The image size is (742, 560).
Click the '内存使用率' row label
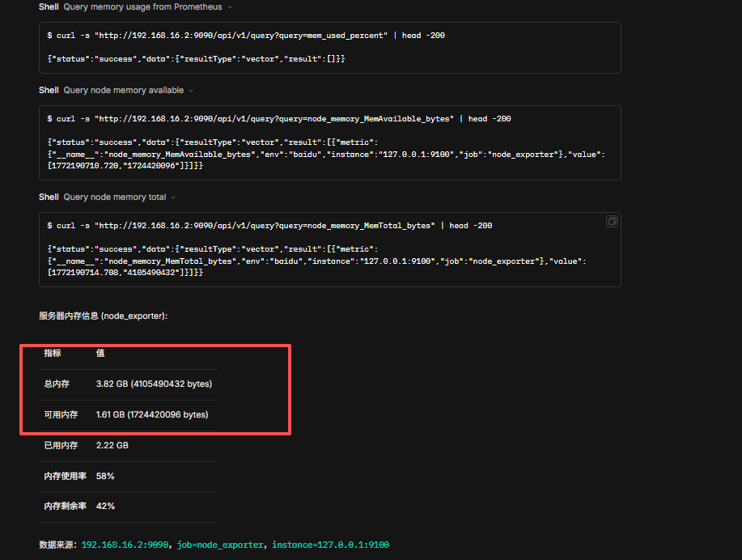pyautogui.click(x=66, y=476)
